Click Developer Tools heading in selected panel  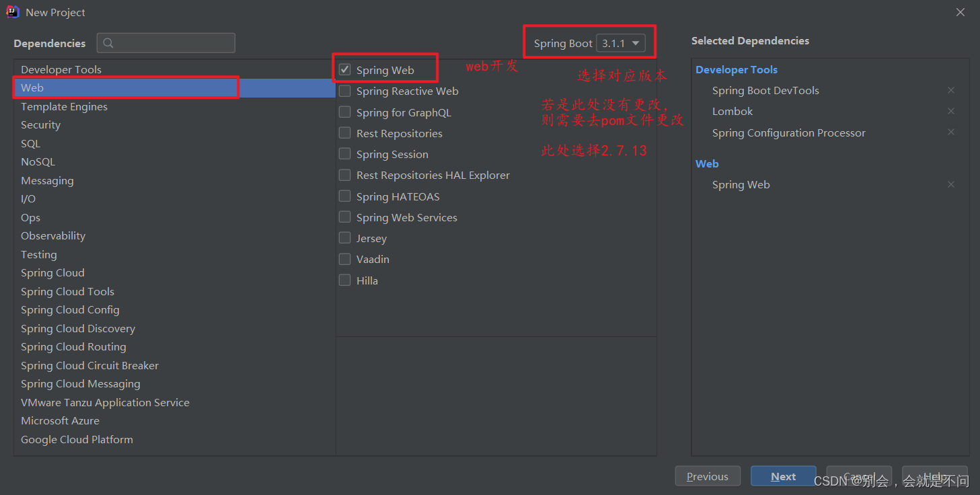(737, 69)
